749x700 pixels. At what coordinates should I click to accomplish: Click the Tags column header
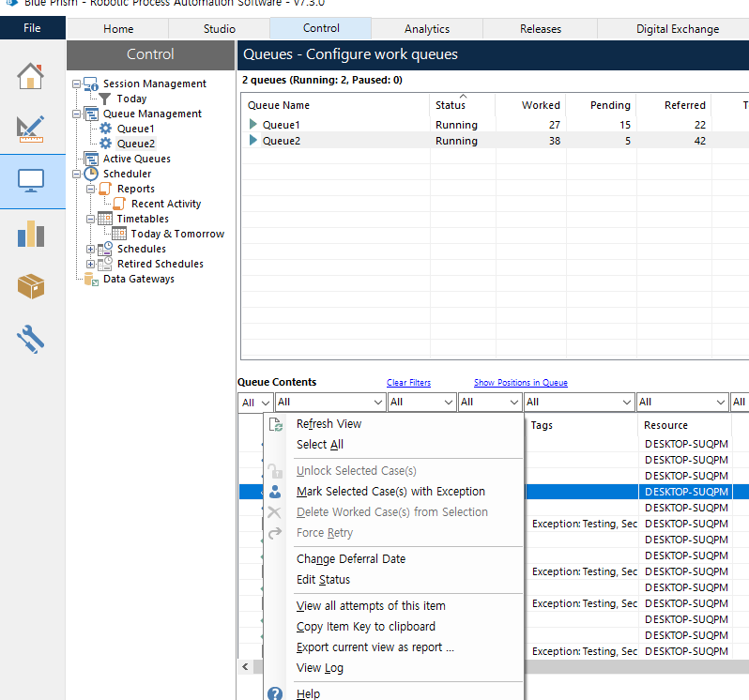coord(580,425)
